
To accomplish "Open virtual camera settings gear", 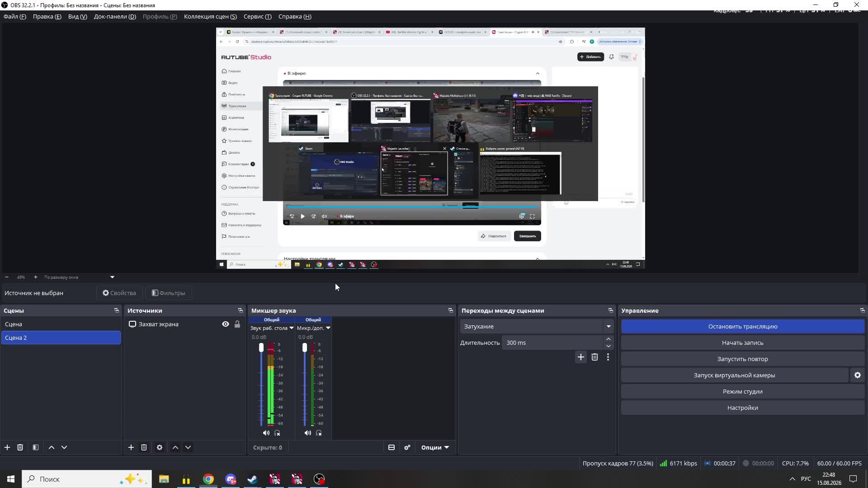I will [x=858, y=375].
